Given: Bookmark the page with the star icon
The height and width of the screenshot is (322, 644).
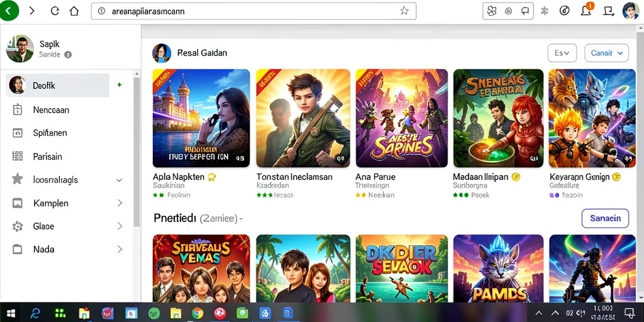Looking at the screenshot, I should click(404, 11).
